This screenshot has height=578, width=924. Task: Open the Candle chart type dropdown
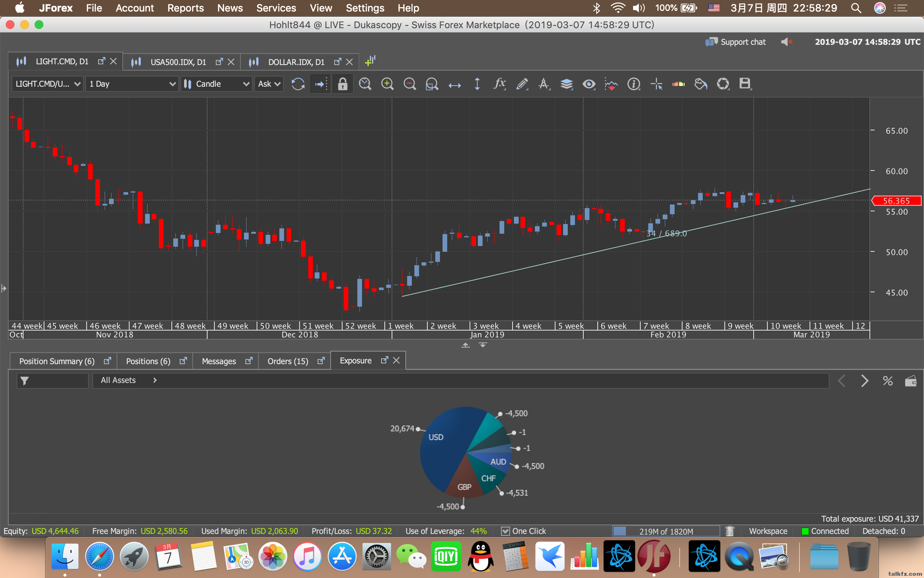click(217, 84)
